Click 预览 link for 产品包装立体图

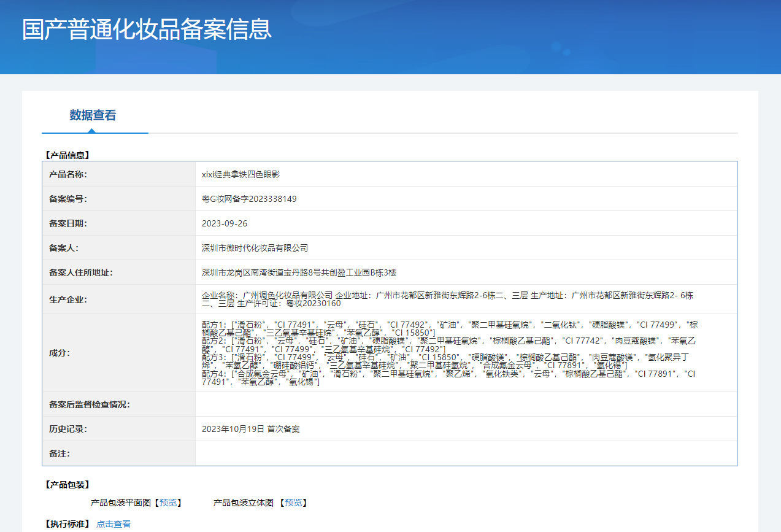click(x=293, y=503)
